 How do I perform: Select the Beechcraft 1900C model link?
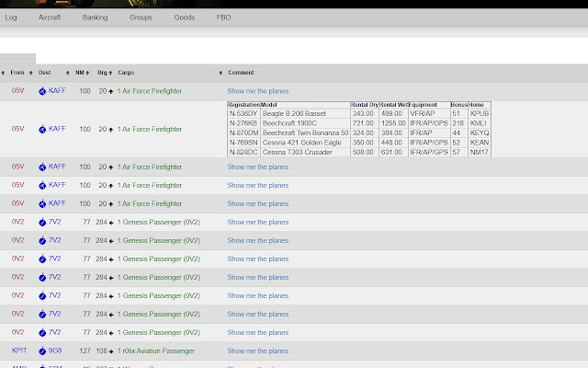[x=289, y=123]
